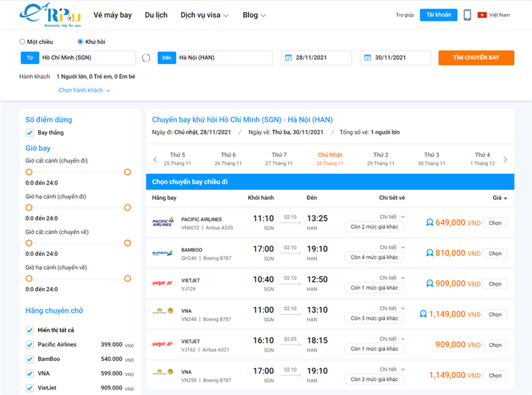Open the ETrip4U logo homepage

coord(50,15)
